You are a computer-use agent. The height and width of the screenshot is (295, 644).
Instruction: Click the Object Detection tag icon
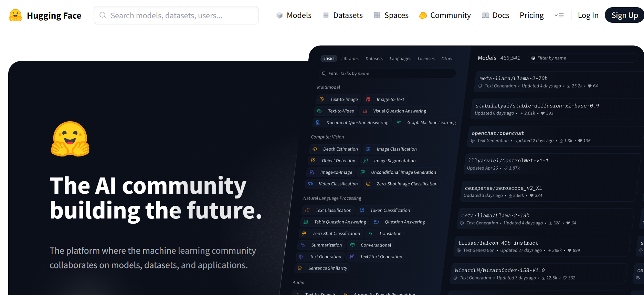point(313,161)
